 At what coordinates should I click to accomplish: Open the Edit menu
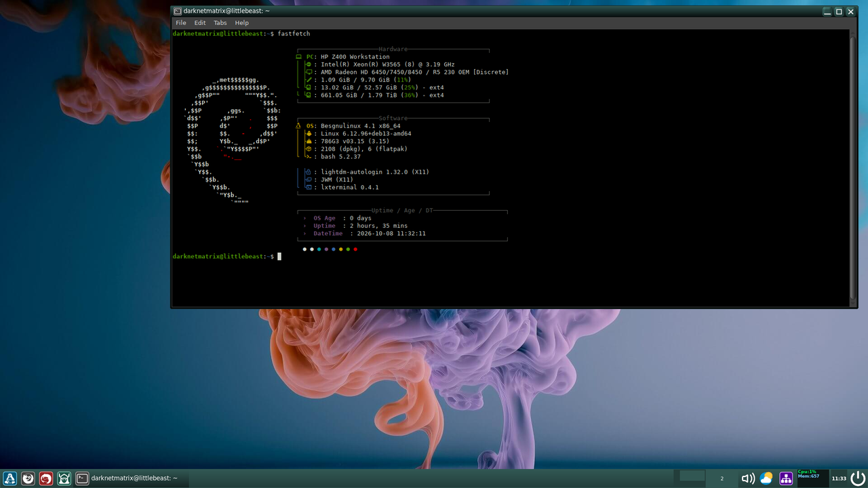[x=200, y=22]
